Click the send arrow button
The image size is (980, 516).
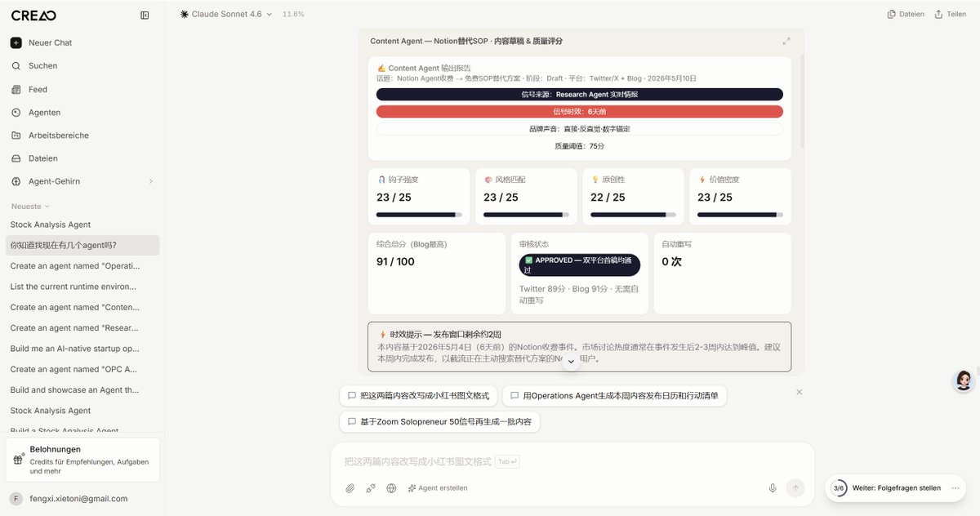795,488
